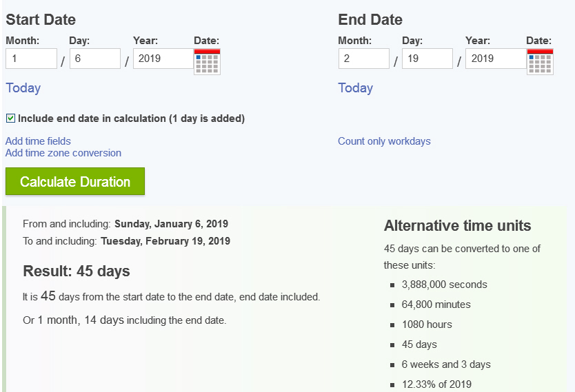Open the Start Date calendar picker icon
The image size is (575, 392).
pos(208,61)
